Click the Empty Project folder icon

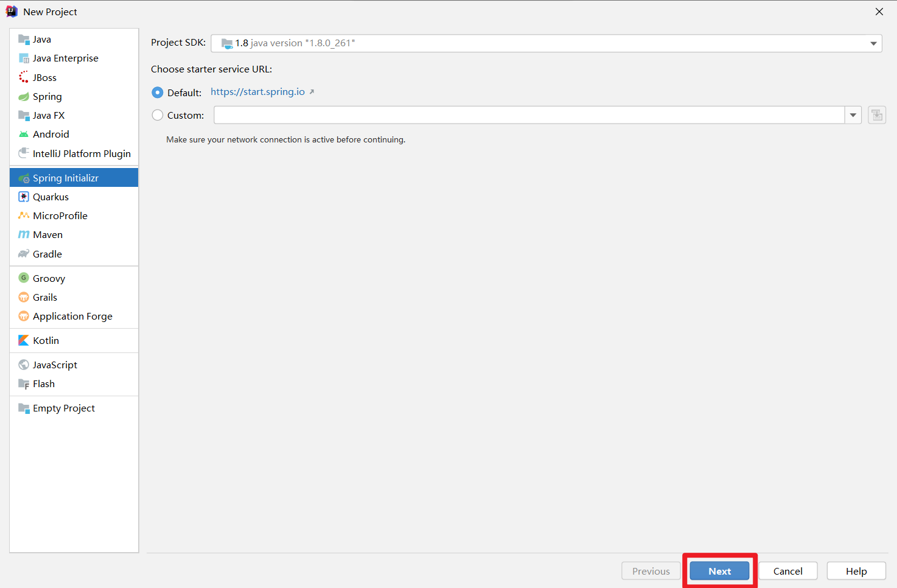tap(24, 408)
